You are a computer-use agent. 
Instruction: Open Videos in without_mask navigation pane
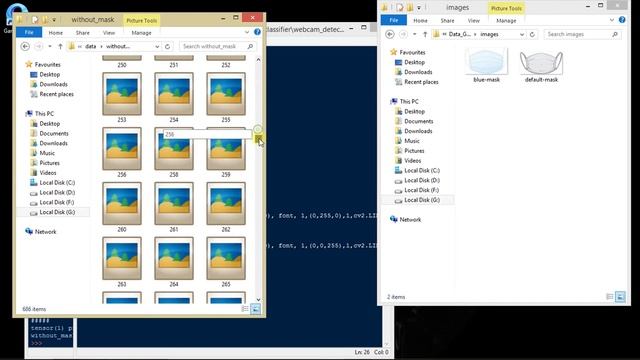tap(48, 173)
